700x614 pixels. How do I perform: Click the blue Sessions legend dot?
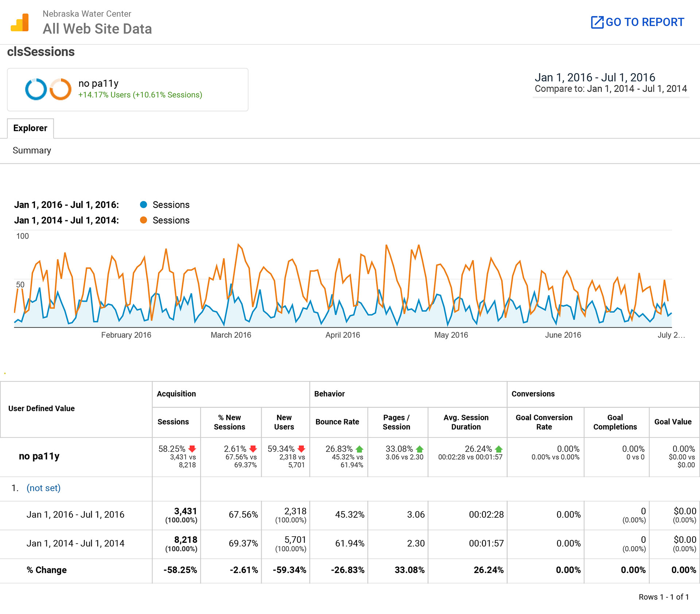144,205
